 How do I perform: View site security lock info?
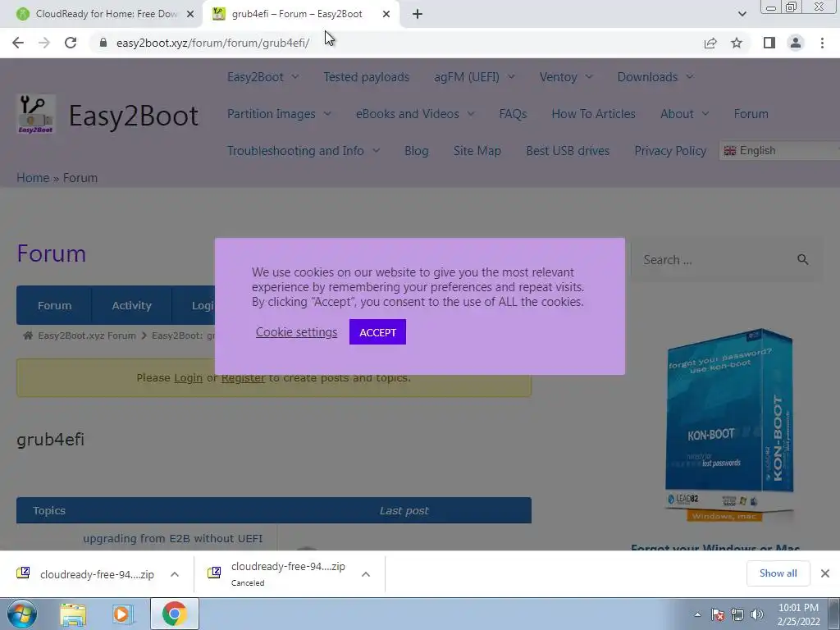(103, 43)
